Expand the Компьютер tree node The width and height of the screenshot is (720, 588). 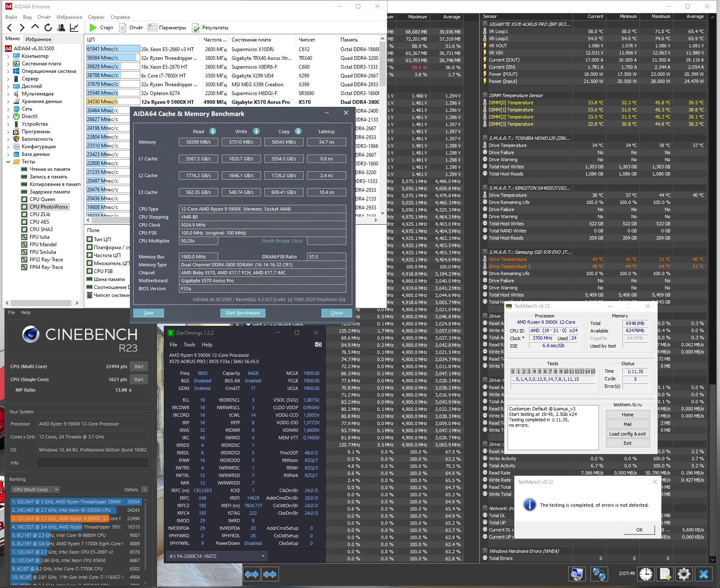coord(8,56)
